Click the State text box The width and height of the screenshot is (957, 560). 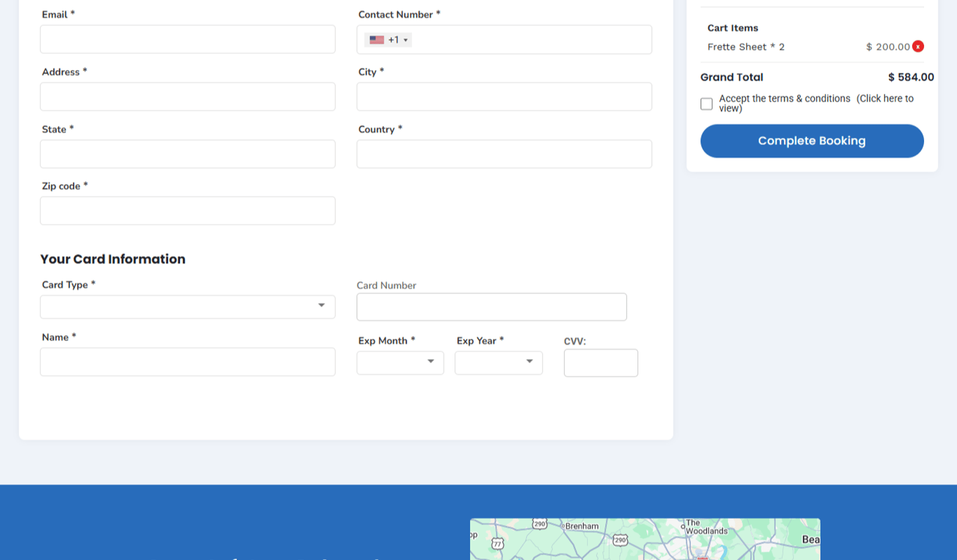[x=188, y=154]
